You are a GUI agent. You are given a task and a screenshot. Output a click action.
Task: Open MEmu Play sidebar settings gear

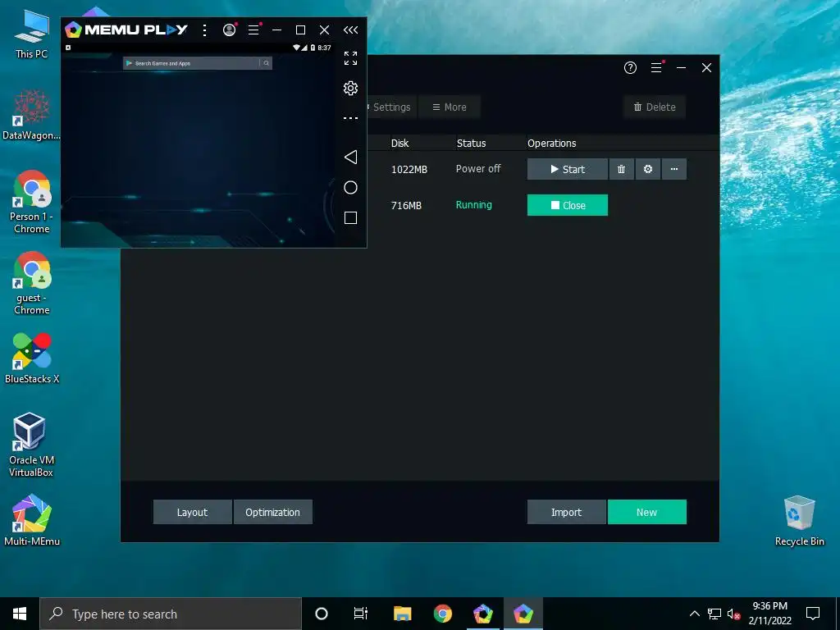350,88
